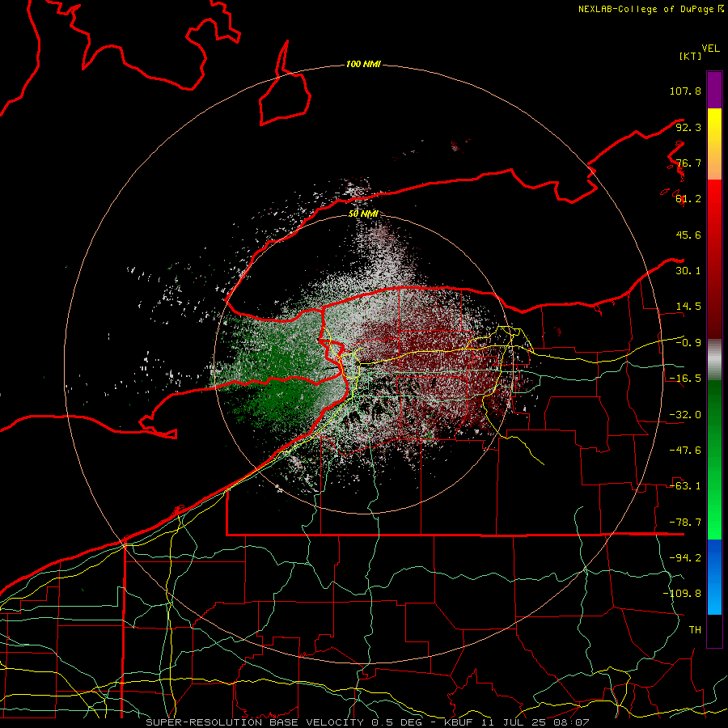Screen dimensions: 728x728
Task: Select the -78.7 scale value
Action: [685, 523]
